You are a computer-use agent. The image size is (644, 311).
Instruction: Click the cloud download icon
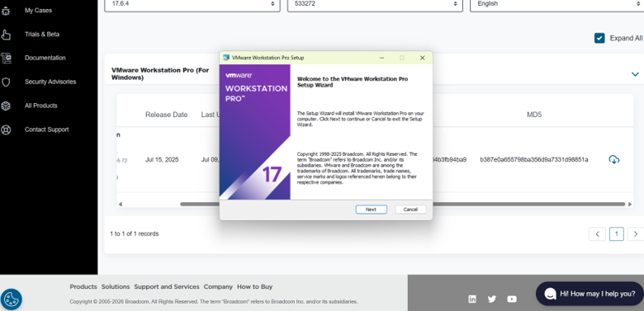[x=613, y=159]
